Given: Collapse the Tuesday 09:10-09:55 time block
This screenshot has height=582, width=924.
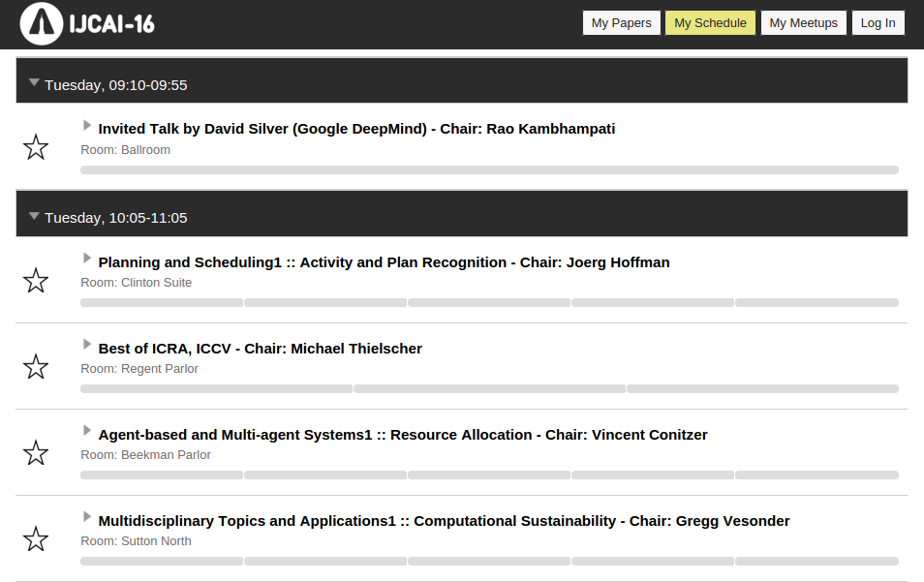Looking at the screenshot, I should (x=34, y=83).
